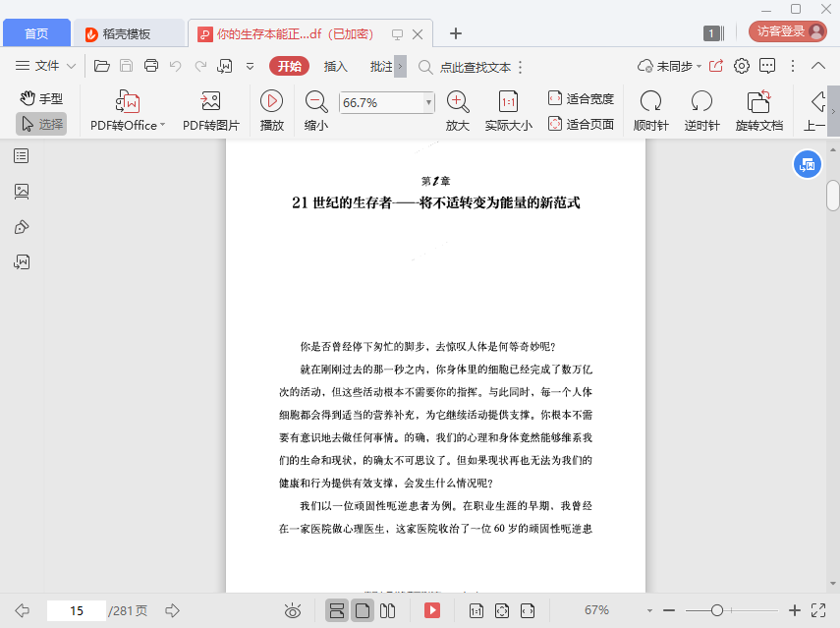Open the outline list panel in sidebar
The width and height of the screenshot is (840, 628).
point(22,156)
